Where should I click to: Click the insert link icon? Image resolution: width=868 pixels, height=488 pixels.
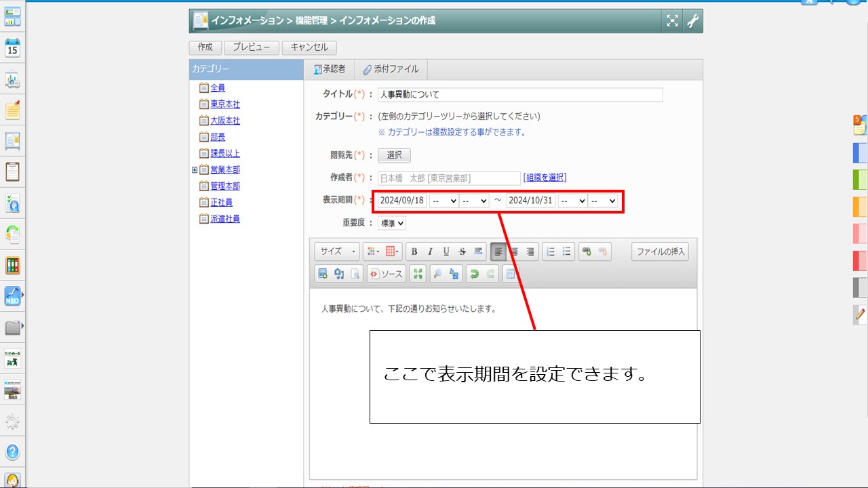(x=587, y=251)
